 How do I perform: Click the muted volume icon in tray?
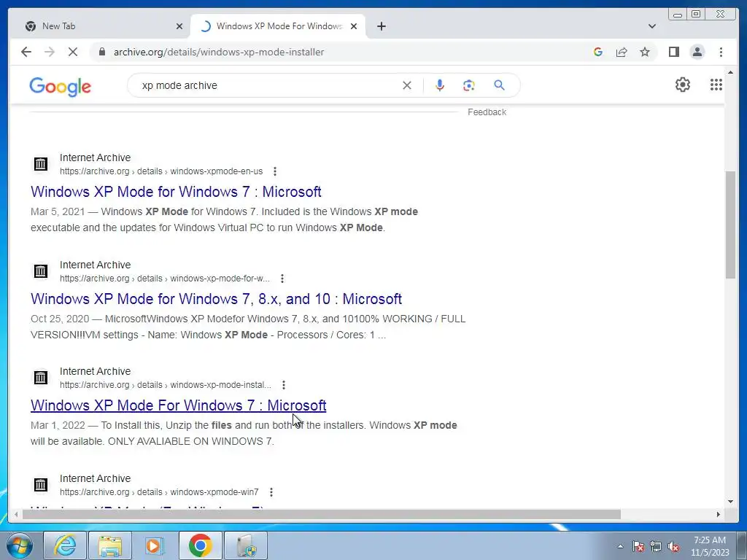point(673,546)
